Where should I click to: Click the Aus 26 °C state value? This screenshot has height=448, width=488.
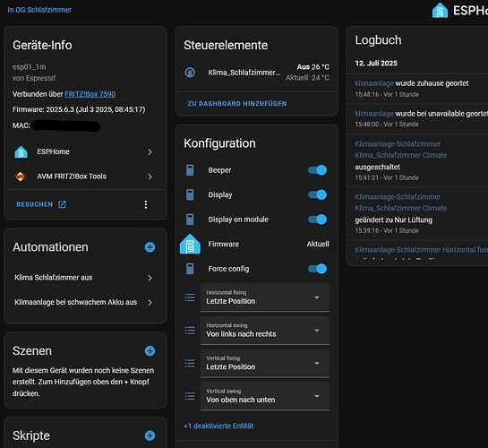tap(313, 67)
